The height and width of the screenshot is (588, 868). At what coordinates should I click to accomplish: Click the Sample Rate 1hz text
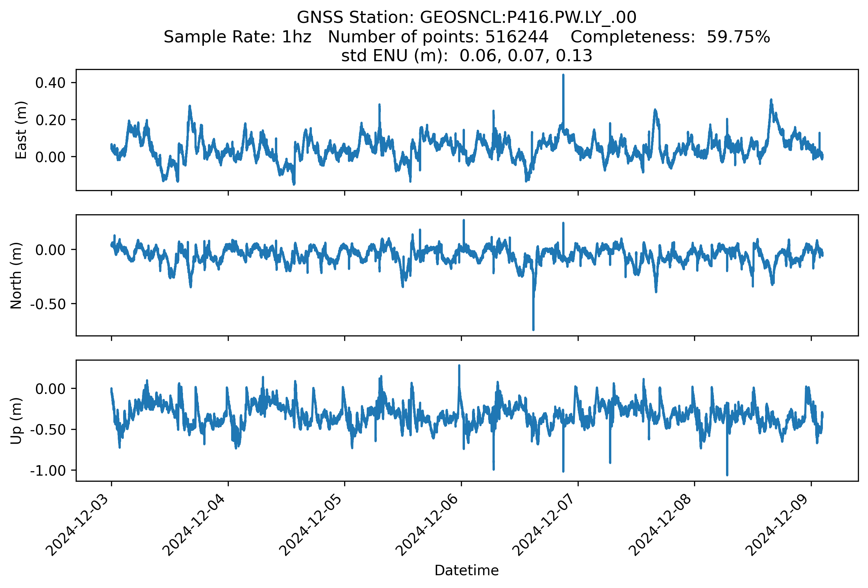click(238, 37)
